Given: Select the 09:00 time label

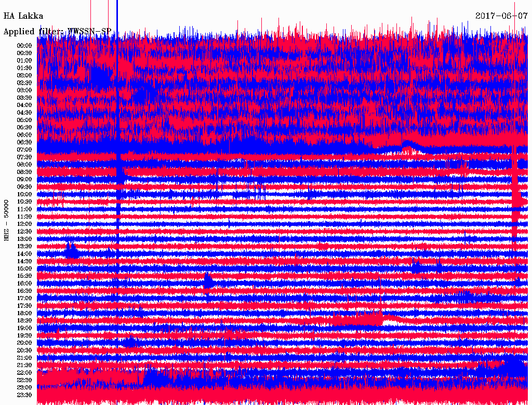Looking at the screenshot, I should click(x=24, y=180).
